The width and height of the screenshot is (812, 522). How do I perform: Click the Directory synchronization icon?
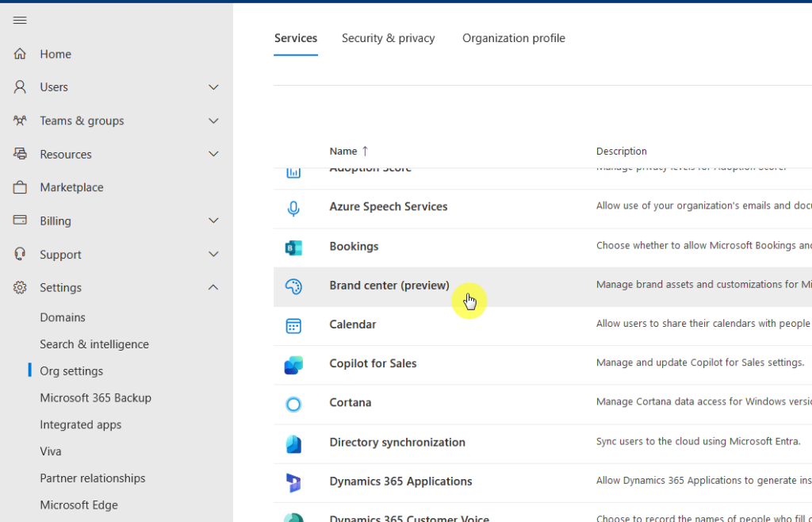(x=293, y=443)
